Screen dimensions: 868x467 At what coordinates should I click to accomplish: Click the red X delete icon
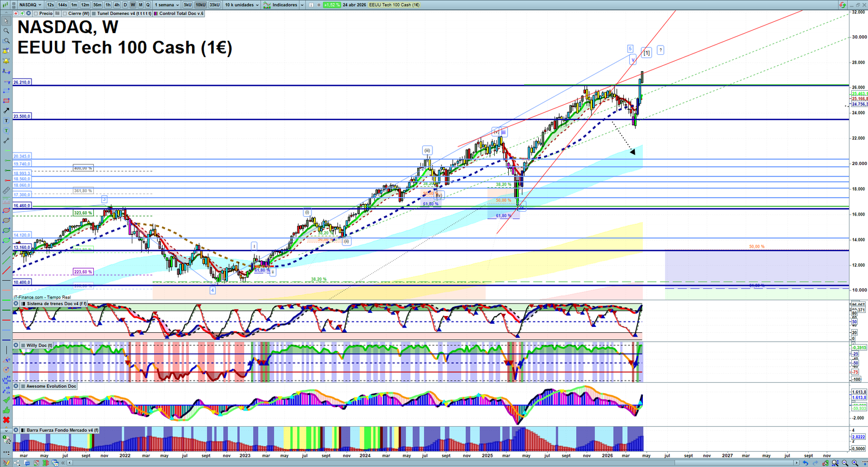tap(6, 420)
